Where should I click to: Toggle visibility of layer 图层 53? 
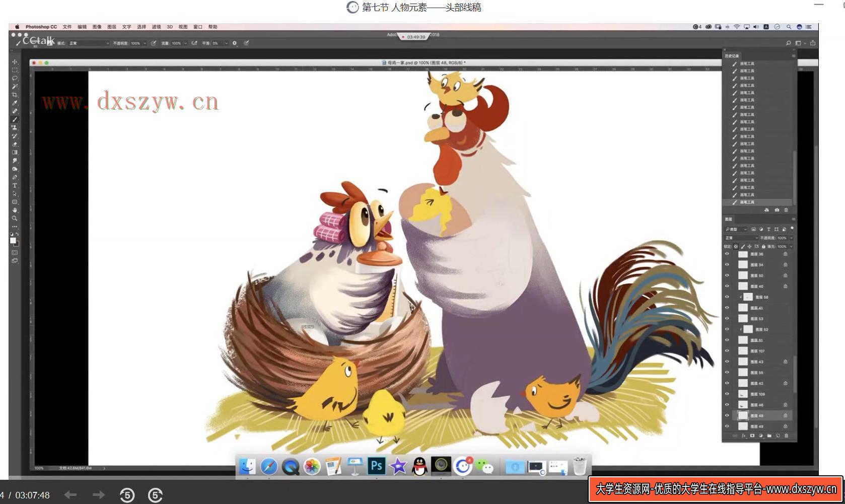[x=727, y=319]
